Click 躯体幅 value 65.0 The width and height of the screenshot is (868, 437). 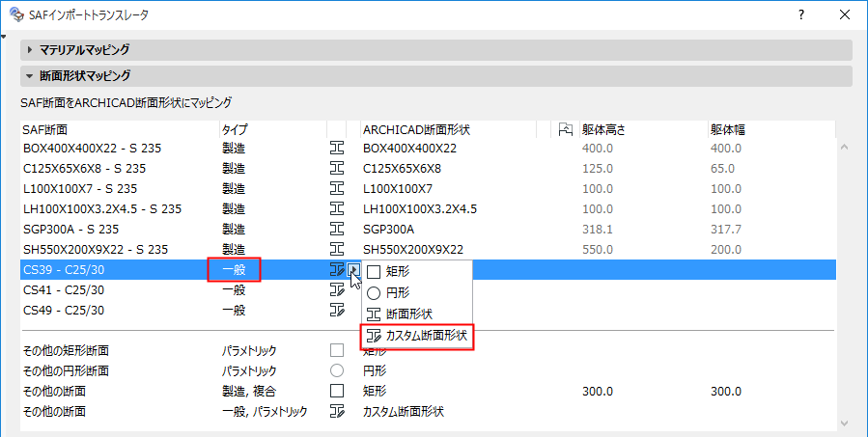pyautogui.click(x=722, y=168)
